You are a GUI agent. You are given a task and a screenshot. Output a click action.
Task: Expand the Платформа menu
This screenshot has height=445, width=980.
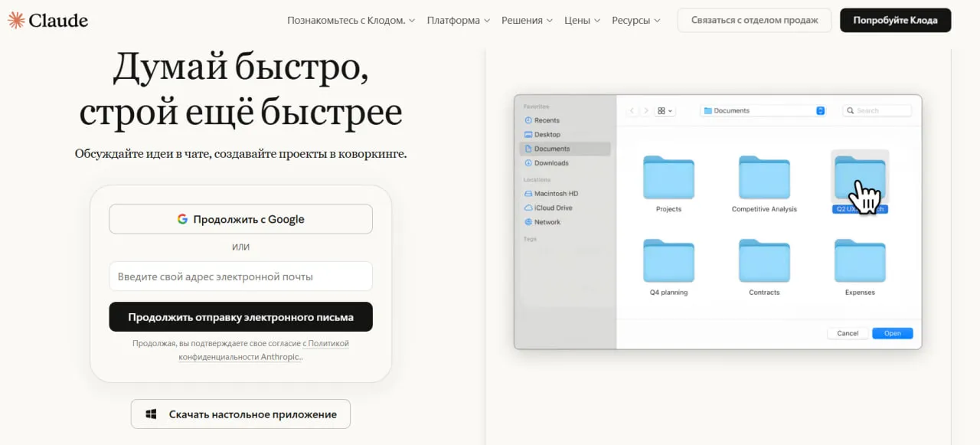tap(459, 21)
